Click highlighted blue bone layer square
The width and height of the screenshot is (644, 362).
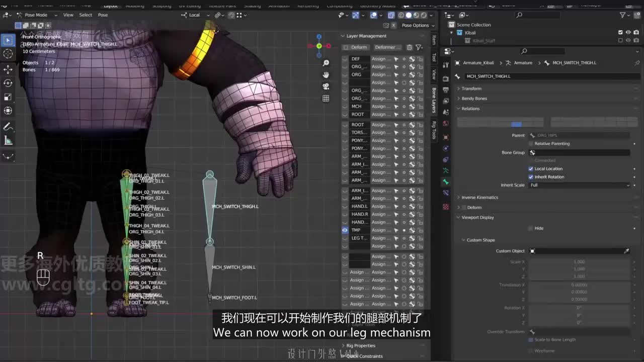[x=516, y=124]
